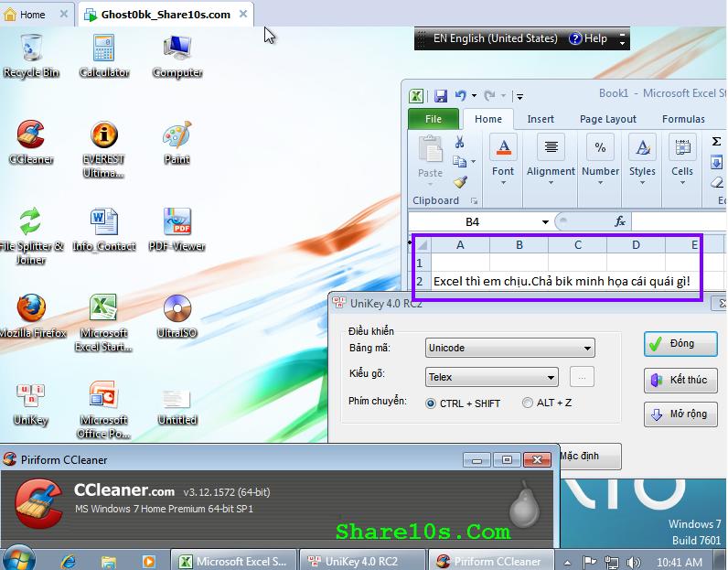Launch Paint from the desktop
The width and height of the screenshot is (728, 570).
pyautogui.click(x=177, y=142)
